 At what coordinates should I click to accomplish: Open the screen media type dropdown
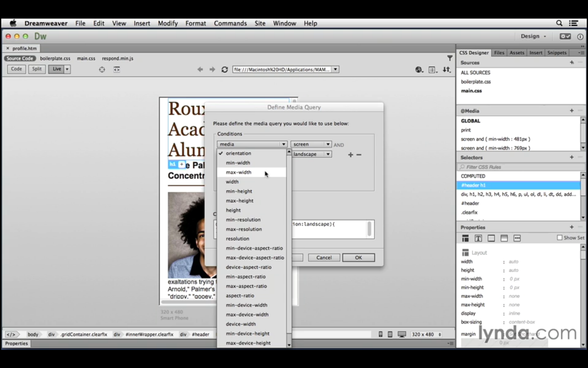311,144
